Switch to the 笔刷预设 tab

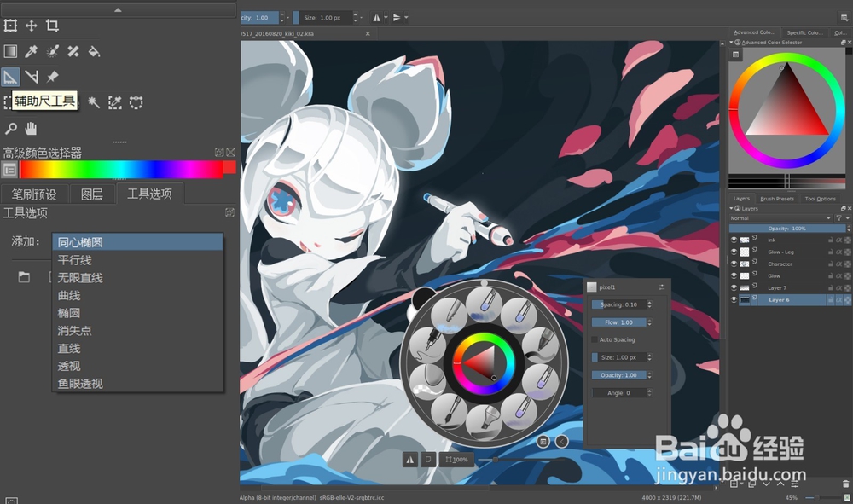click(34, 194)
